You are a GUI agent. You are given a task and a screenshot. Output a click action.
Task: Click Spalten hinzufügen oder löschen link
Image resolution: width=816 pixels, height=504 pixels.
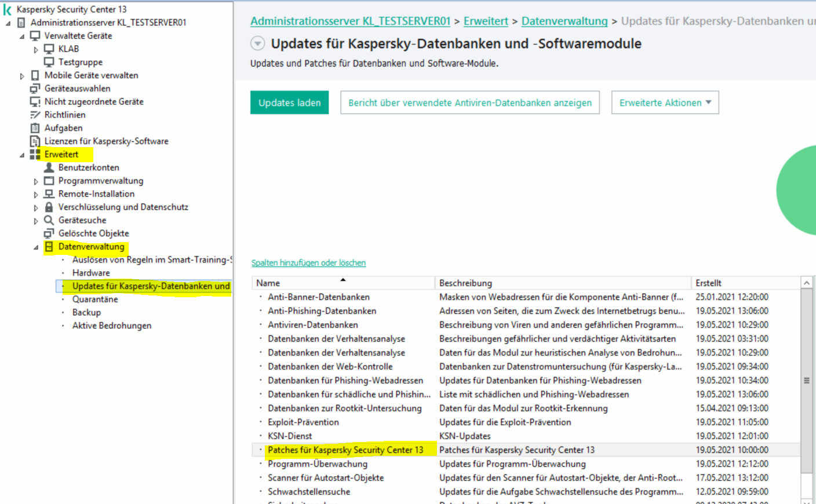pyautogui.click(x=308, y=263)
